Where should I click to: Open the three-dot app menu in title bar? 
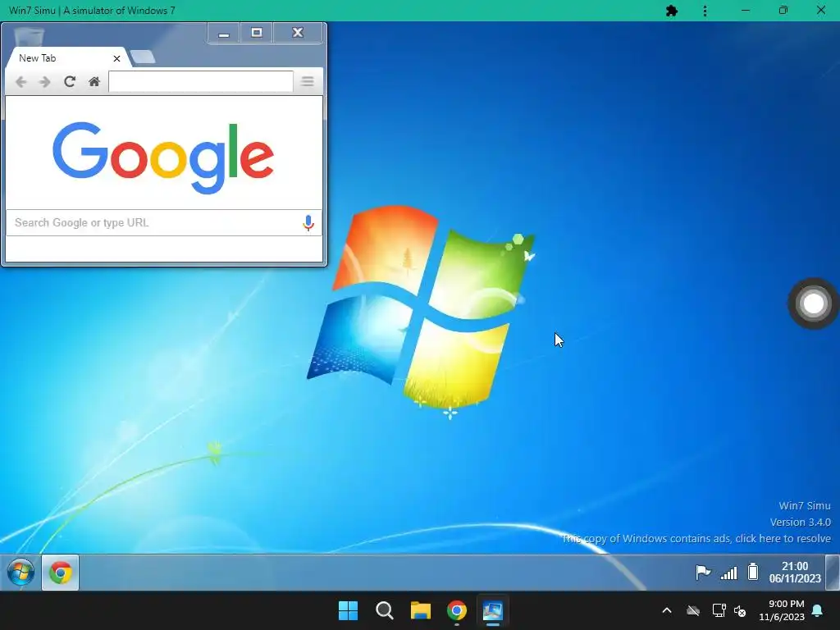coord(705,11)
